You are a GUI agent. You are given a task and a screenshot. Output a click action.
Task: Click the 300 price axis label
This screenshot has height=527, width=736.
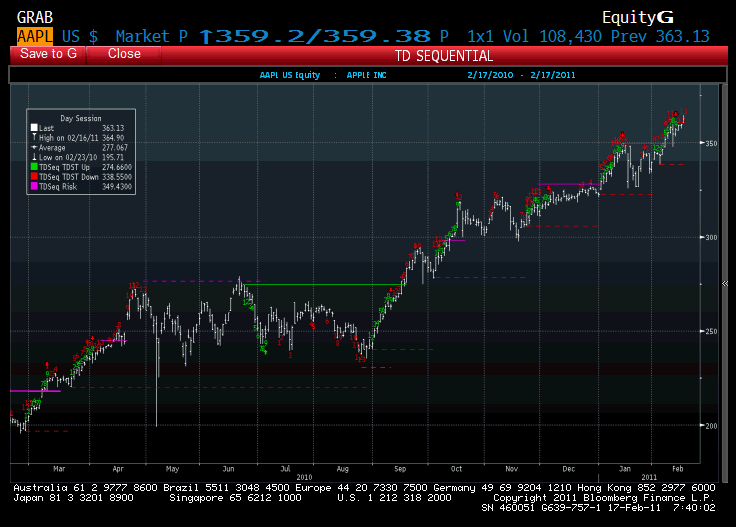tap(711, 237)
